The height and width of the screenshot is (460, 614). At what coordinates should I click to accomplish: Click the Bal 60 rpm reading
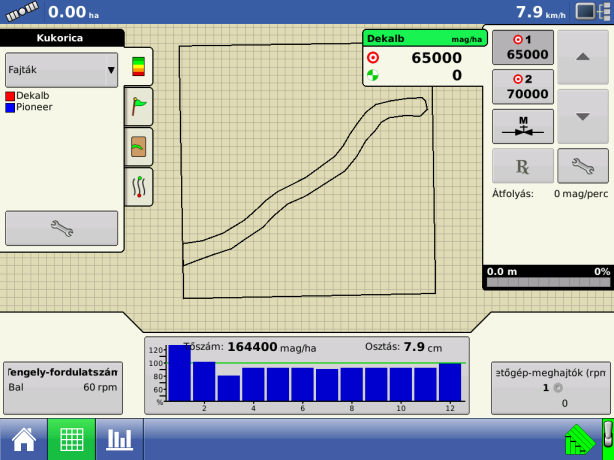[x=63, y=388]
